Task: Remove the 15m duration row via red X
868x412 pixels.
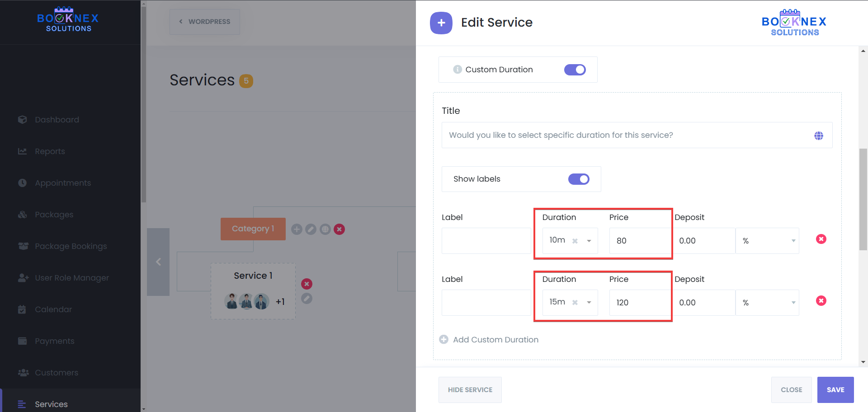Action: 821,300
